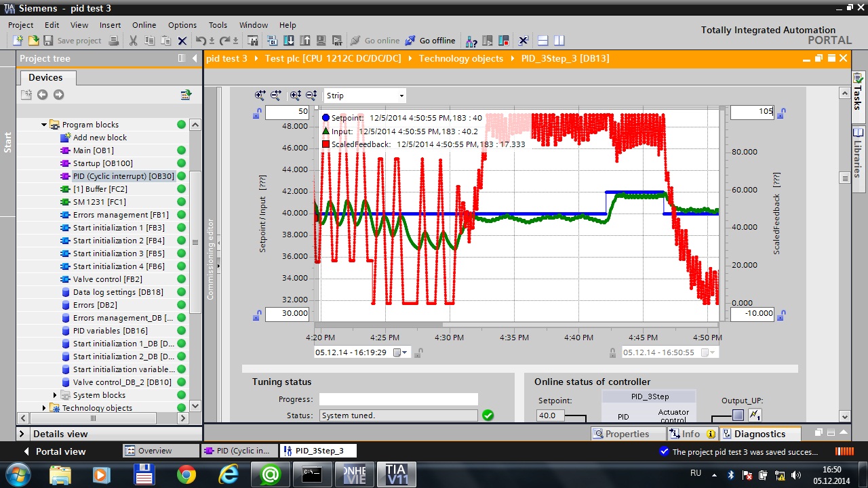
Task: Toggle the Output_UP indicator box
Action: [738, 415]
